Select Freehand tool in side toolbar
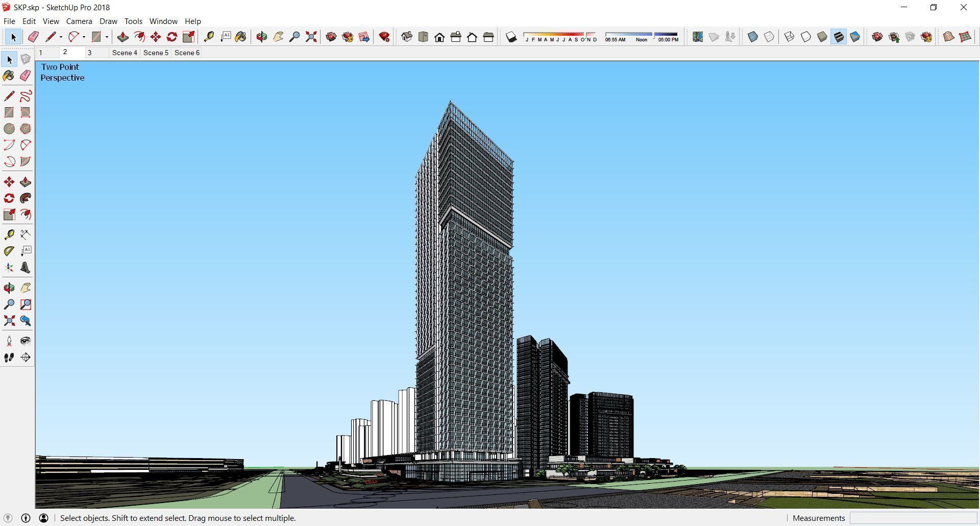The width and height of the screenshot is (980, 526). point(26,96)
